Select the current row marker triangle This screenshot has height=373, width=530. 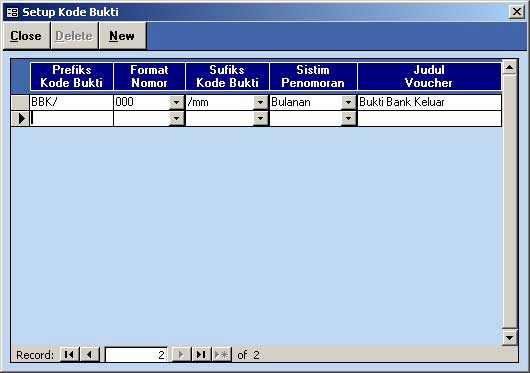(20, 119)
